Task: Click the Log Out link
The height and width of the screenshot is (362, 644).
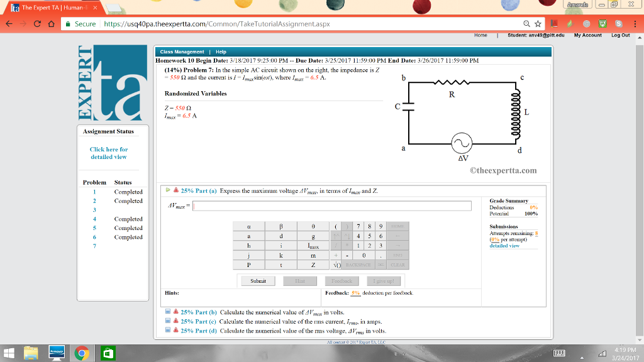Action: (620, 35)
